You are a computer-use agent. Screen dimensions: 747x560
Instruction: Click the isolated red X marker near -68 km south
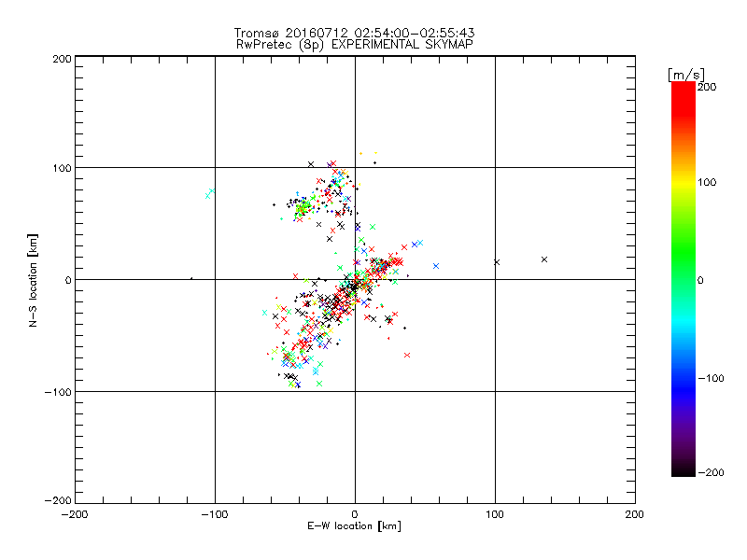pos(407,356)
